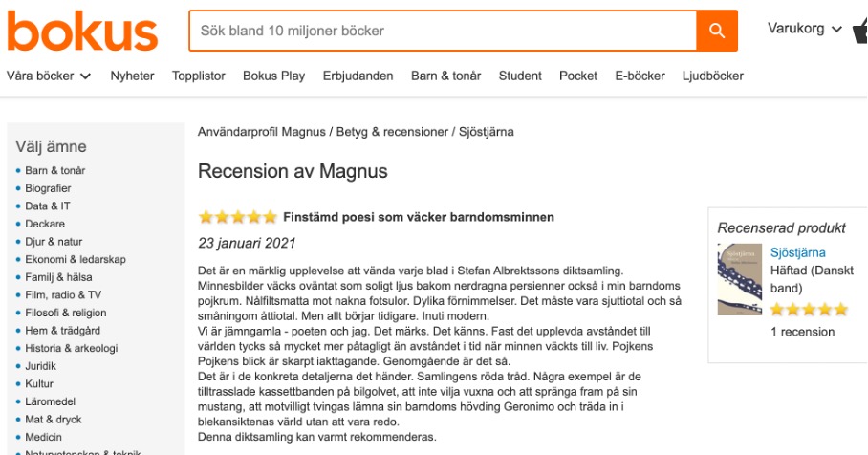Viewport: 868px width, 455px height.
Task: Open the Ljudböcker section
Action: [x=713, y=76]
